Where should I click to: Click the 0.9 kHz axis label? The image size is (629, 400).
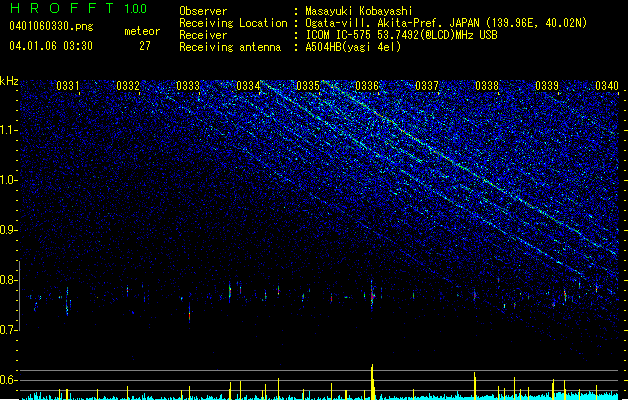(8, 230)
